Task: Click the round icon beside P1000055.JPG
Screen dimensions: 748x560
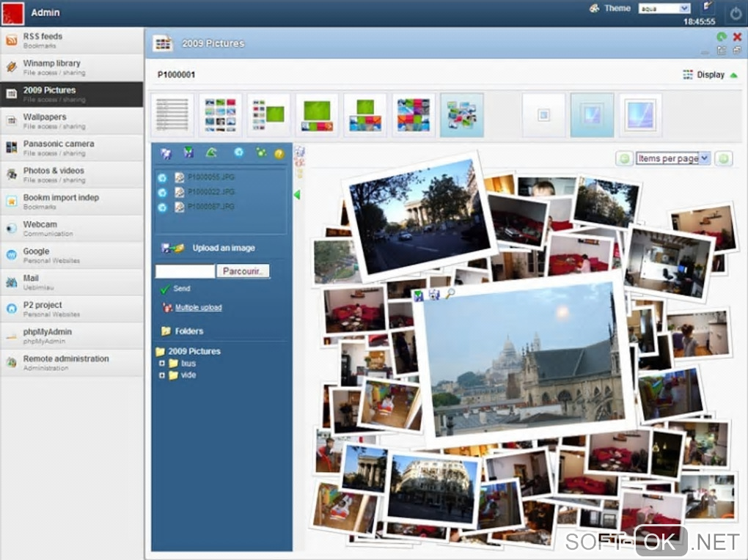Action: pos(163,178)
